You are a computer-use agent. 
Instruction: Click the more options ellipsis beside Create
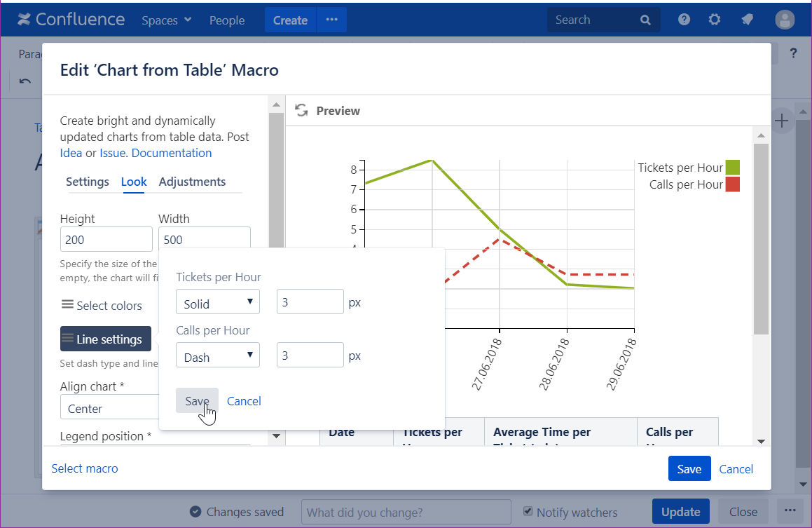pyautogui.click(x=331, y=20)
